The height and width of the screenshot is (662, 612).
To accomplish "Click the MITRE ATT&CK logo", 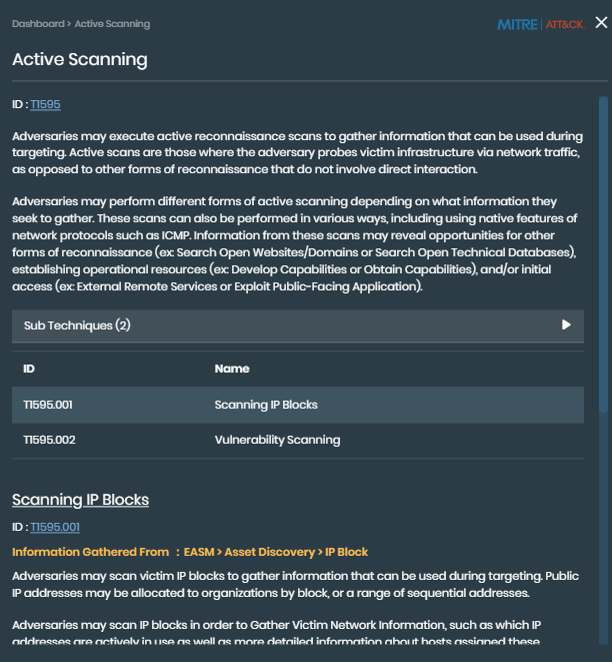I will coord(540,24).
